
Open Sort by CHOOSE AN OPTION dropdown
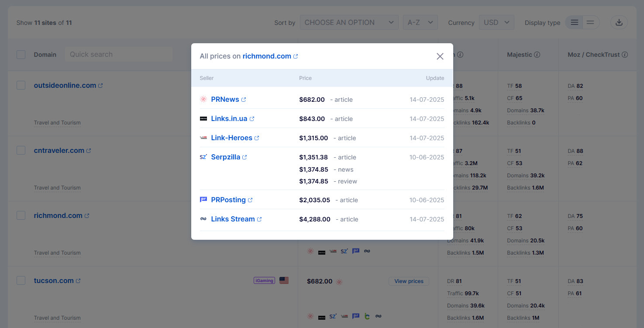349,23
